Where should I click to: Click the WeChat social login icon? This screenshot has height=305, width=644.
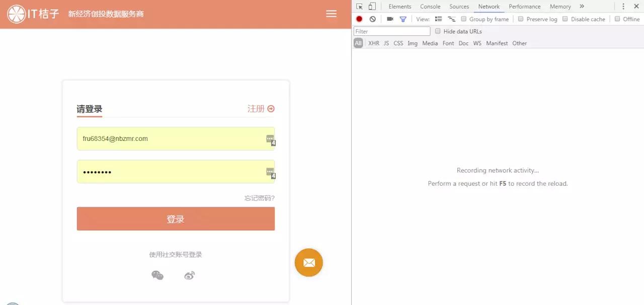coord(157,275)
